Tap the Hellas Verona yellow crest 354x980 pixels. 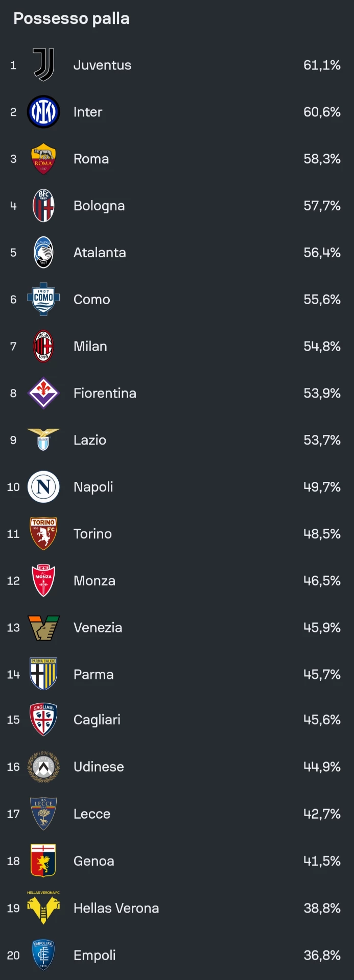pyautogui.click(x=43, y=908)
